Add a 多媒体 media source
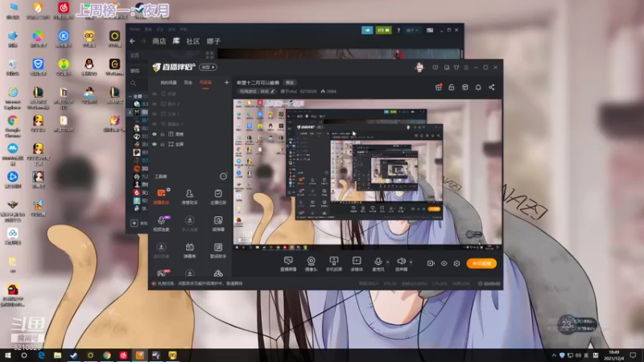 (x=357, y=264)
